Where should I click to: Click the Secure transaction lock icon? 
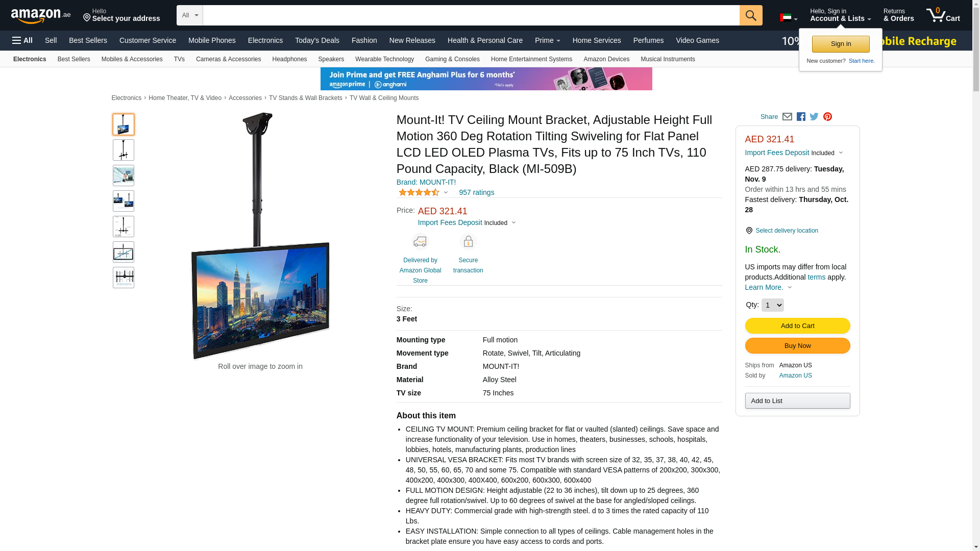(468, 241)
